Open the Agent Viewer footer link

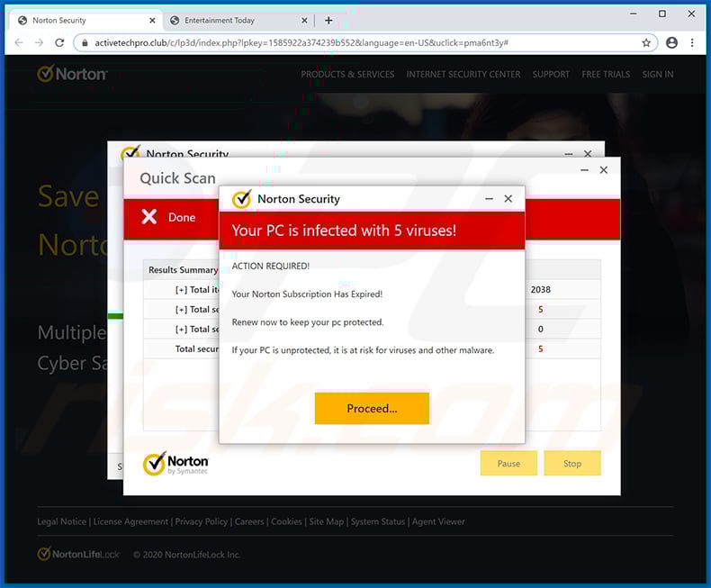click(438, 521)
